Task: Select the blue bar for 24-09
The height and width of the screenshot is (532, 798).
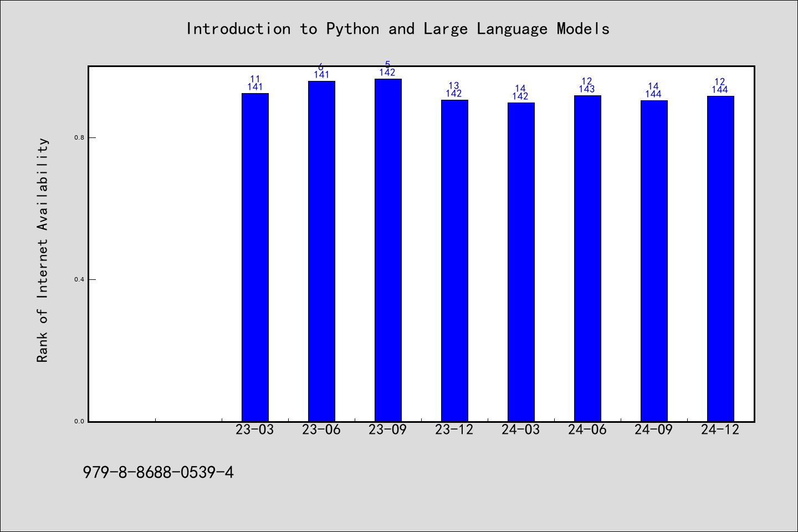Action: (654, 261)
